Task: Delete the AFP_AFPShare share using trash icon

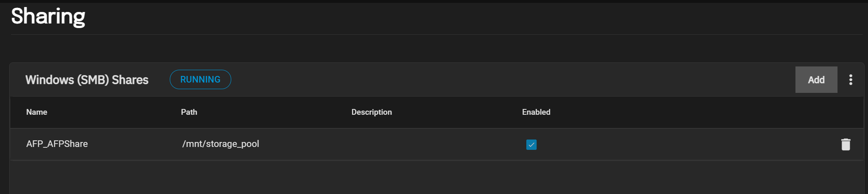Action: coord(845,144)
